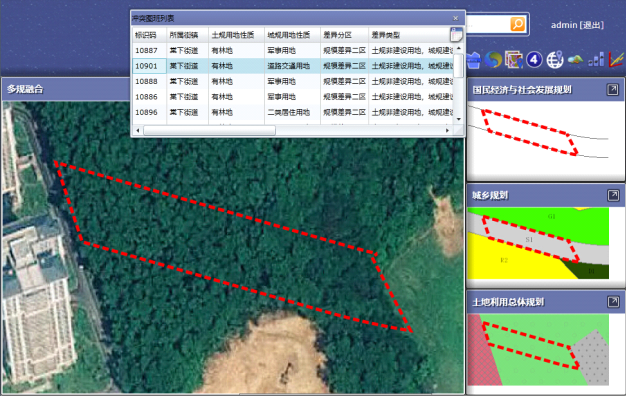Expand the 城乡规划 panel
The height and width of the screenshot is (396, 627).
613,195
